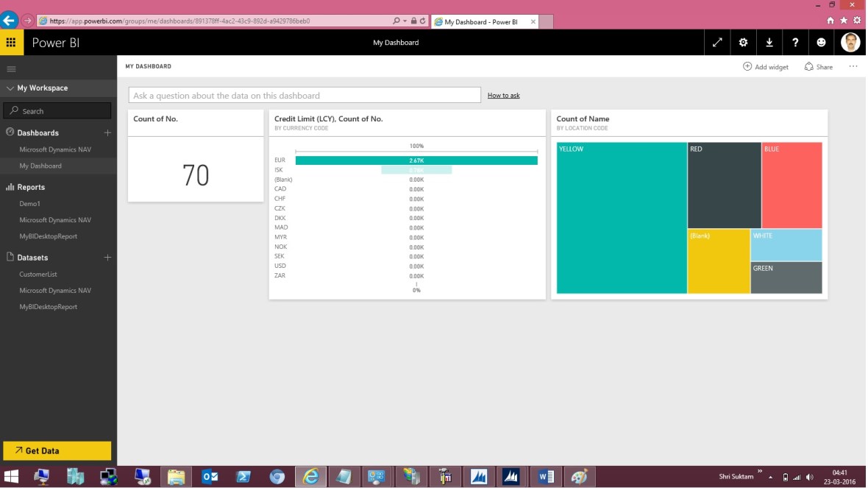The height and width of the screenshot is (488, 868).
Task: Expand the Dashboards list with the plus sign
Action: 107,132
